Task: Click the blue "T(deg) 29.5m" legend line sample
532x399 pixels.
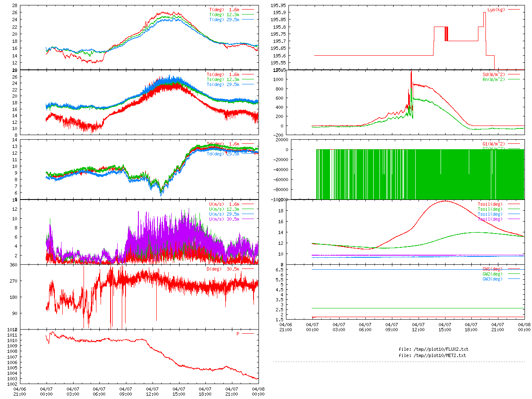Action: pyautogui.click(x=248, y=20)
